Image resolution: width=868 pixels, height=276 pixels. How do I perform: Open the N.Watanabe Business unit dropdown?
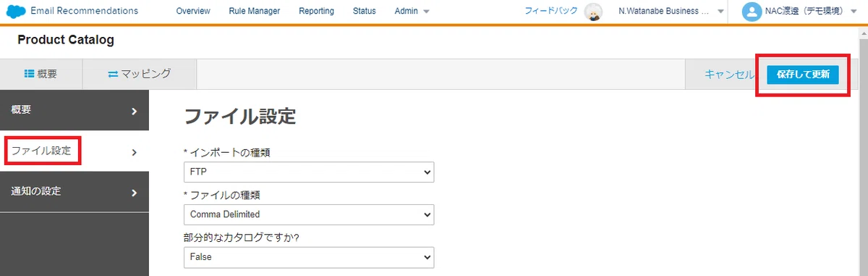[671, 11]
